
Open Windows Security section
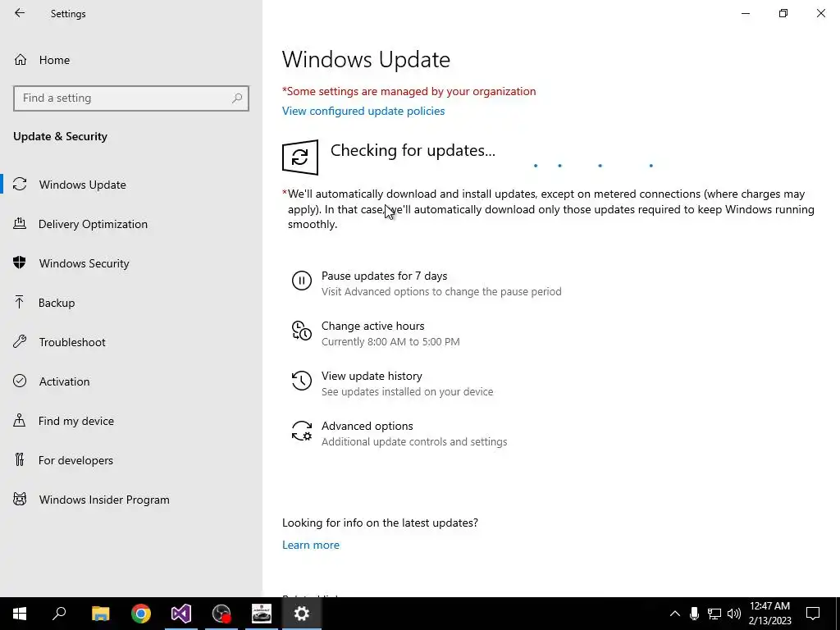click(x=131, y=263)
